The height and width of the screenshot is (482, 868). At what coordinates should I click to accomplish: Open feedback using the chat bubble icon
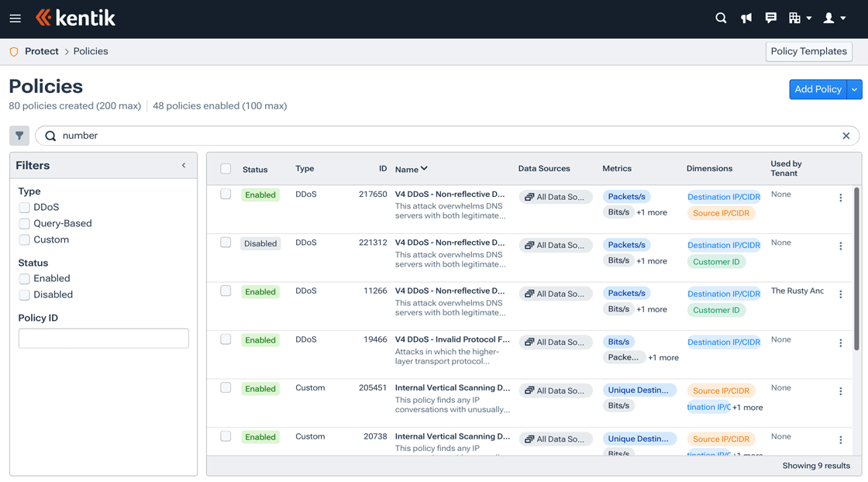point(770,17)
